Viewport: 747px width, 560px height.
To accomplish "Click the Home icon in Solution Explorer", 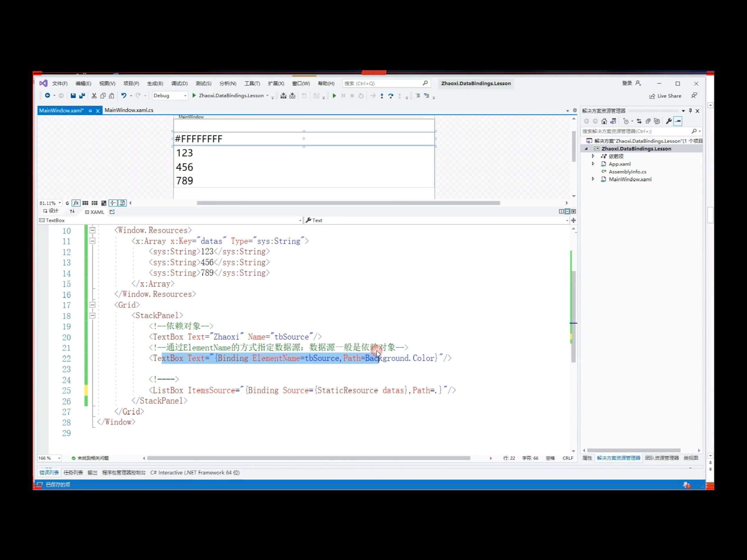I will coord(604,121).
